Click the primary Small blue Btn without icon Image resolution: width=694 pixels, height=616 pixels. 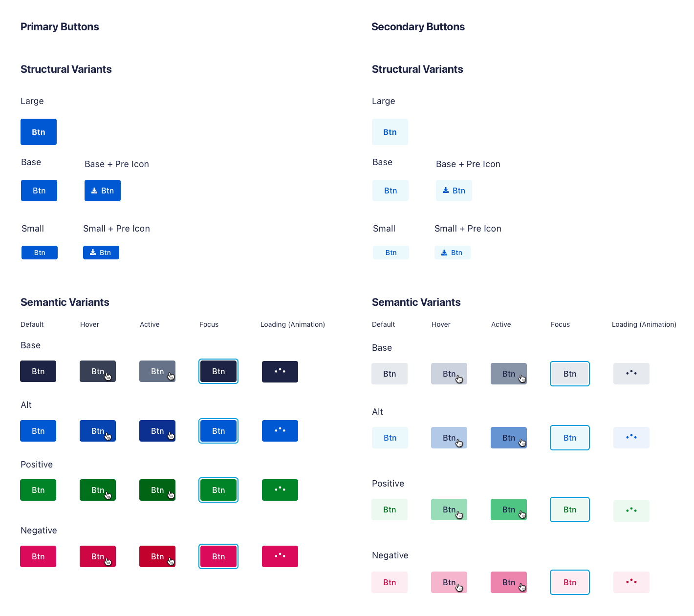point(40,253)
